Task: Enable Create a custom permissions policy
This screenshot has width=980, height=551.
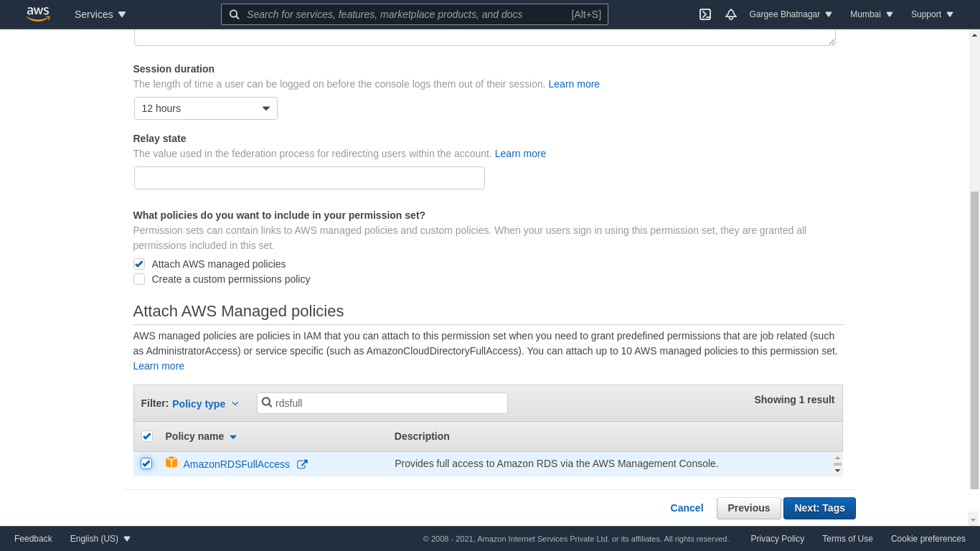Action: pos(139,279)
